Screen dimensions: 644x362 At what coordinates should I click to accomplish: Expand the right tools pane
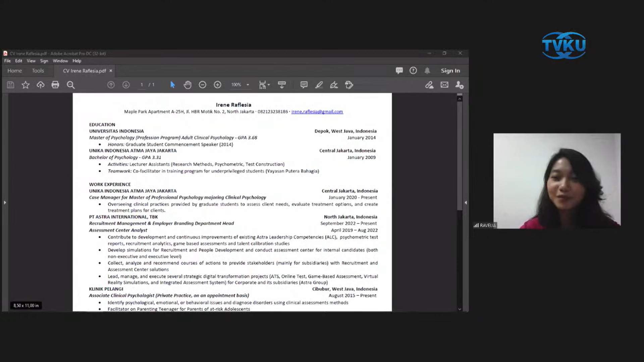coord(466,202)
